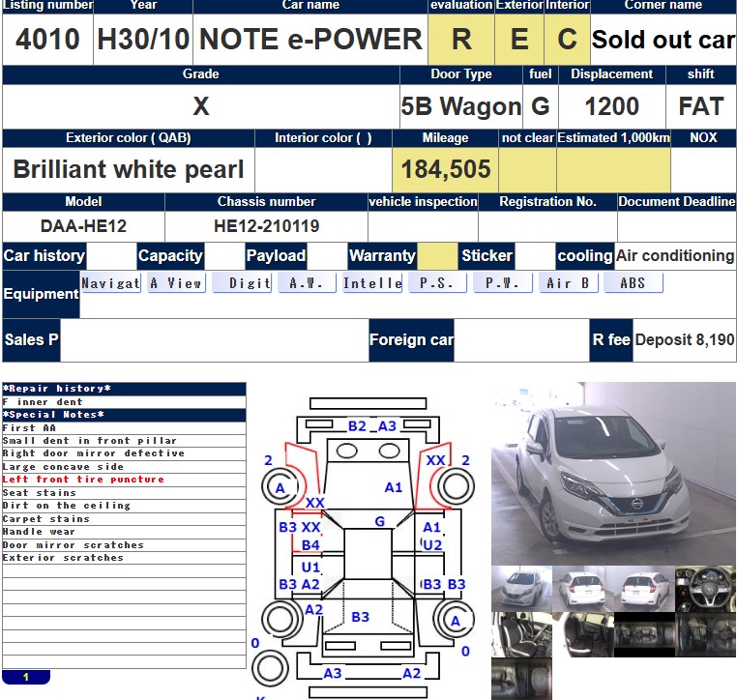The image size is (737, 700).
Task: Click the Air B equipment button
Action: (569, 283)
